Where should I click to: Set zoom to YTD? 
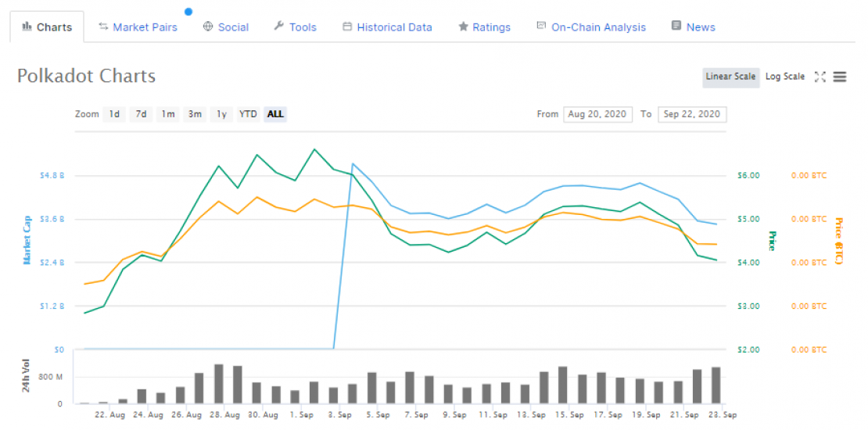[x=248, y=114]
